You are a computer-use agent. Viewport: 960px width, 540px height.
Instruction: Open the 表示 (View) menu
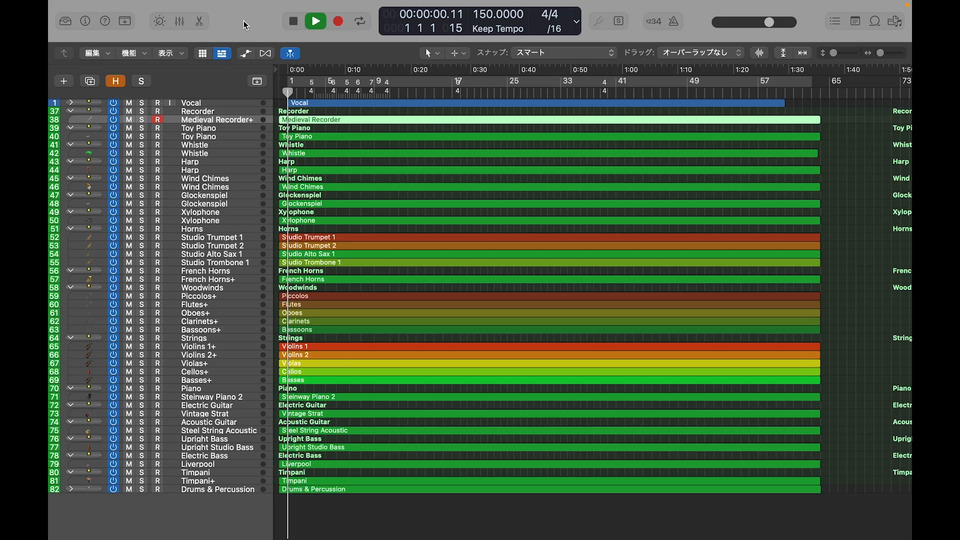pos(170,53)
